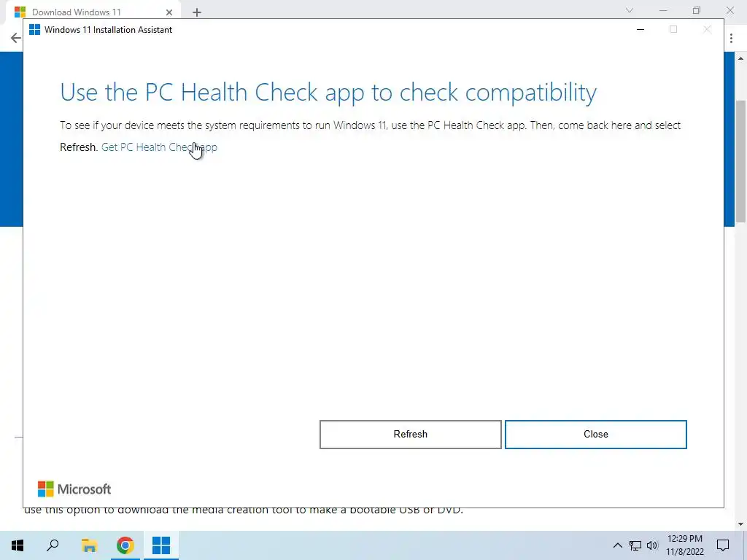Screen dimensions: 747x560
Task: Click the scrollbar up arrow in Chrome
Action: [x=740, y=58]
